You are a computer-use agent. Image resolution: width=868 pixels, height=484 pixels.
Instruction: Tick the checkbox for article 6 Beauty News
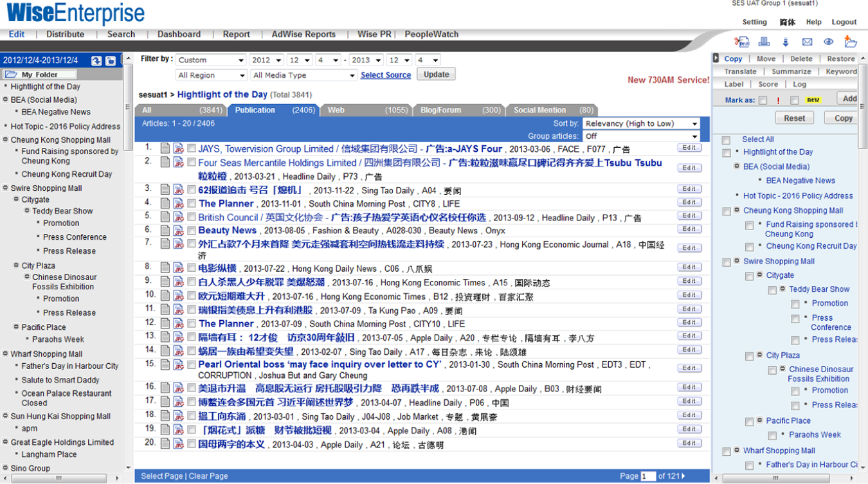click(x=192, y=230)
